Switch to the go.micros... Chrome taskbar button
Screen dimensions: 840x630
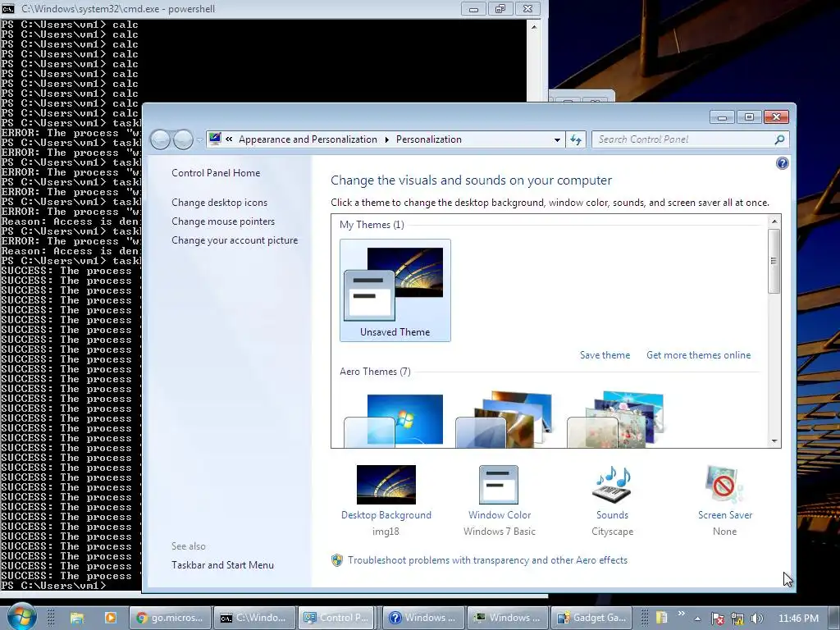tap(171, 618)
